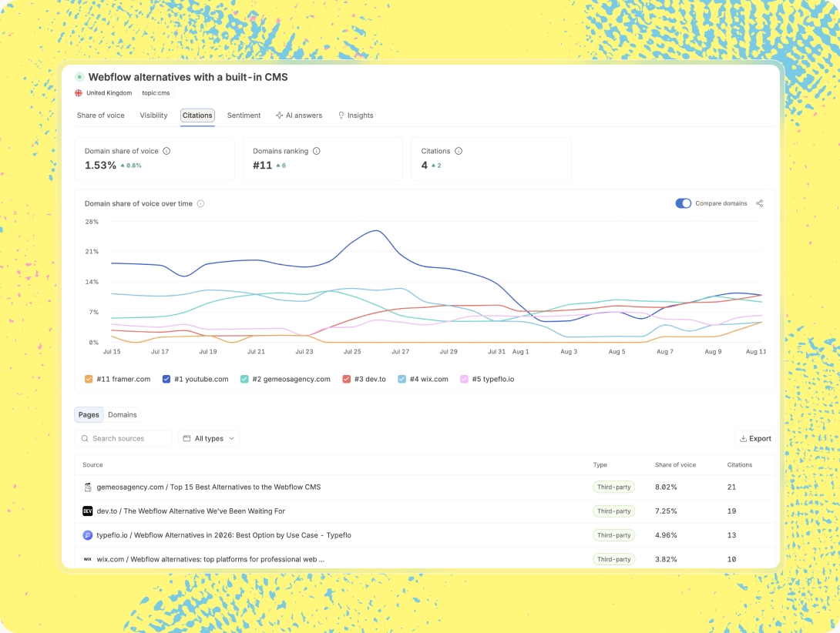
Task: Click the 7.25% share of voice value
Action: [x=666, y=511]
